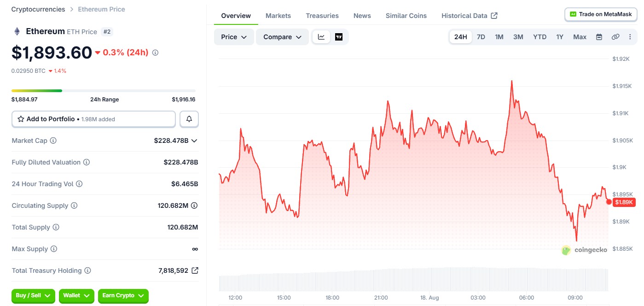
Task: Click the 120.682M Total Supply value
Action: coord(183,227)
